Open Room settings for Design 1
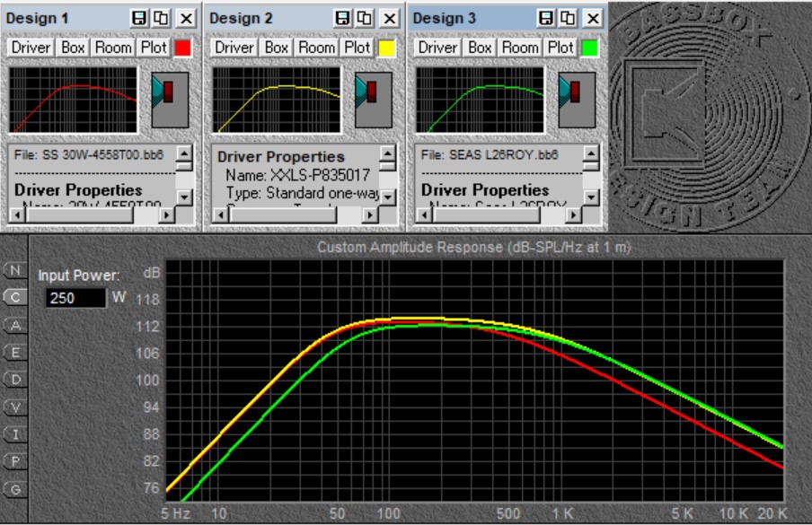812x525 pixels. tap(113, 48)
